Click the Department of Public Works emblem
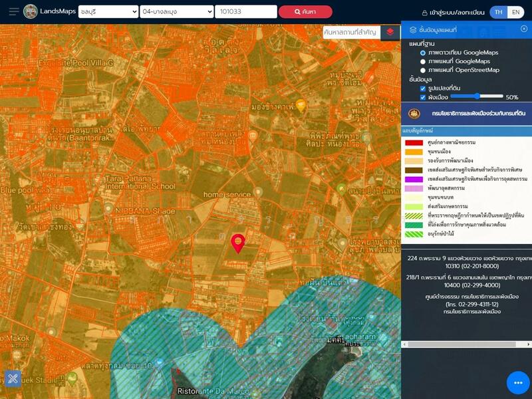 [414, 114]
